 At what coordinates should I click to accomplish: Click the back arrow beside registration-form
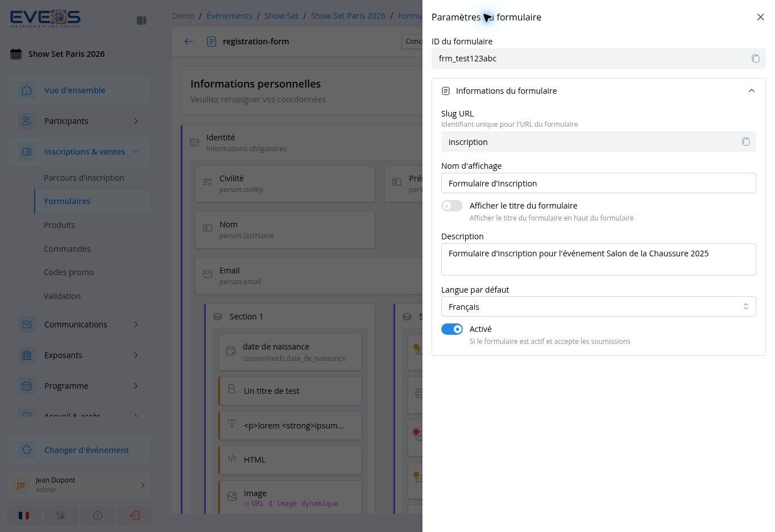(x=189, y=41)
